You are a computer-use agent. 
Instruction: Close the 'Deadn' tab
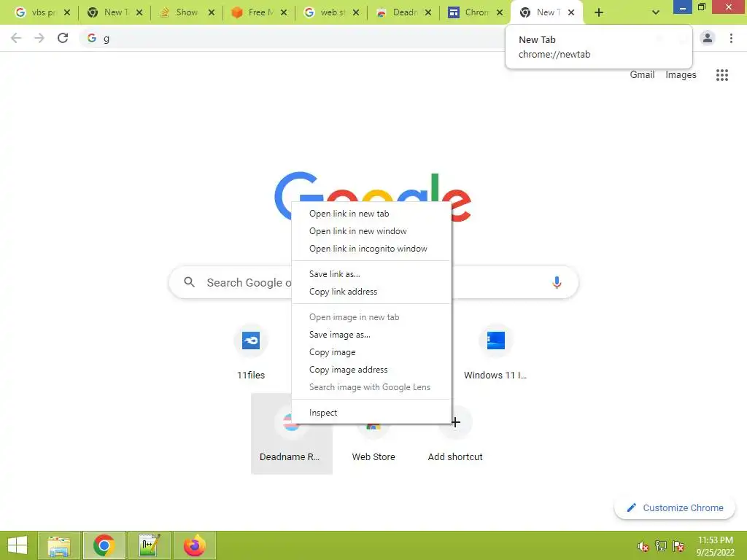click(428, 12)
